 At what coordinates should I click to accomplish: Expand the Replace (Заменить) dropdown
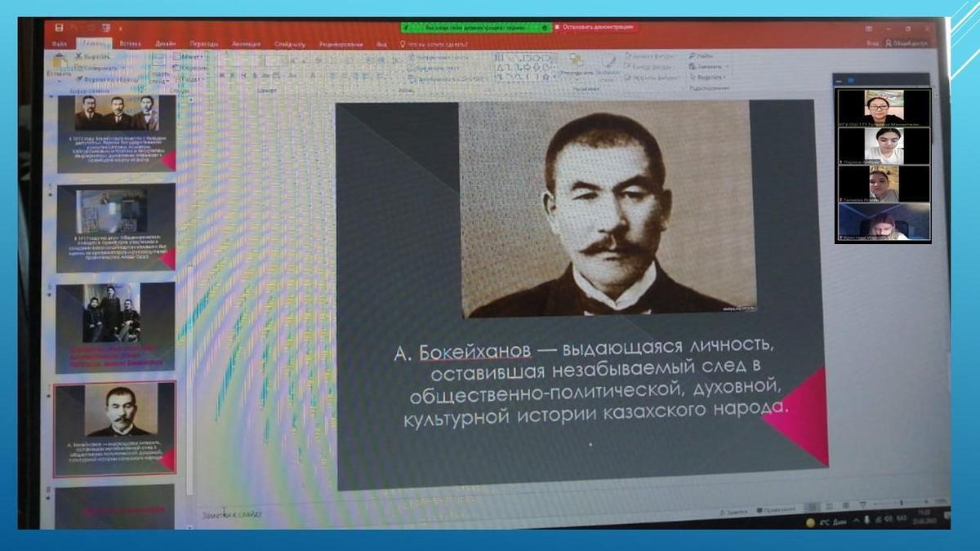(x=709, y=66)
